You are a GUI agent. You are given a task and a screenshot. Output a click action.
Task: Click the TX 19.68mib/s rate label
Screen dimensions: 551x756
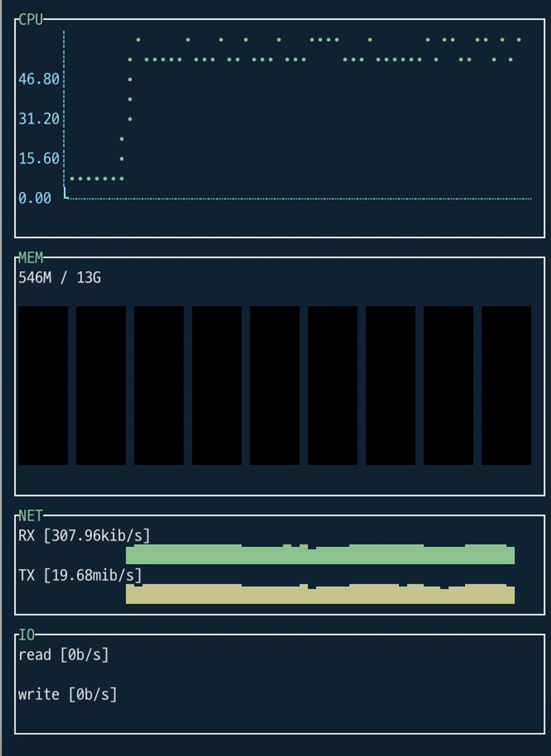[80, 575]
